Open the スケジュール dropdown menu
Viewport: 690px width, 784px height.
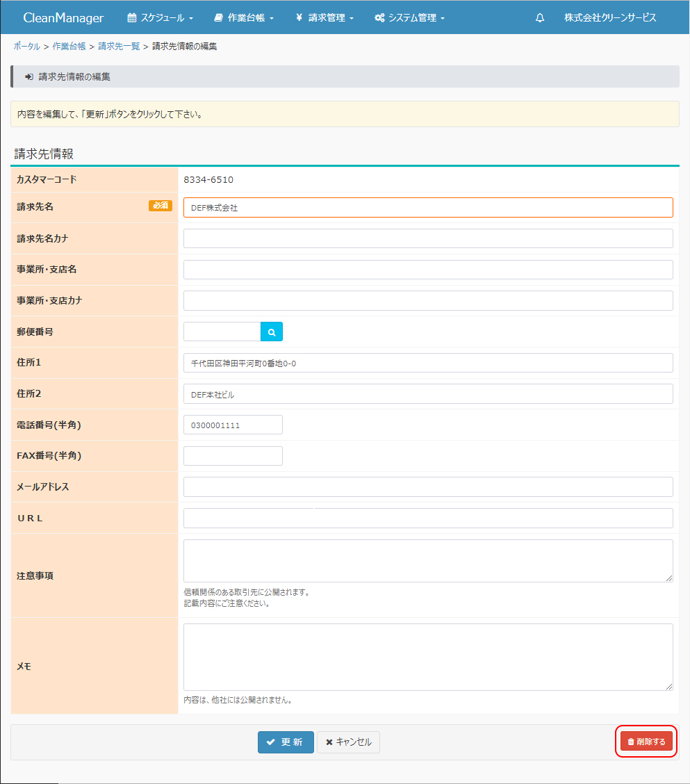click(x=161, y=18)
